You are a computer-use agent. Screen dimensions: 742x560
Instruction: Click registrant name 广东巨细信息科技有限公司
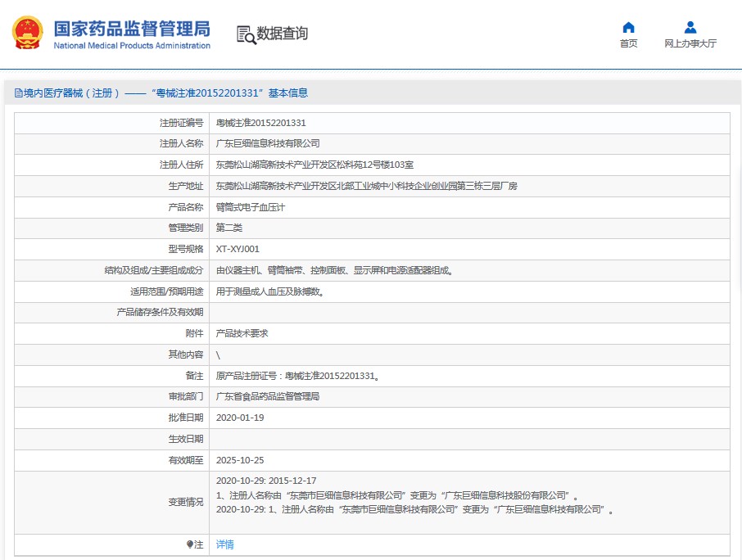[268, 143]
